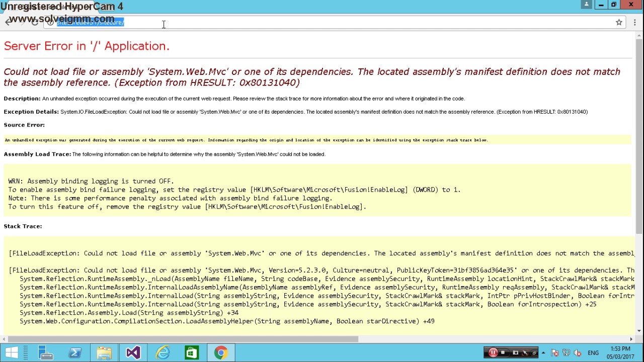The width and height of the screenshot is (644, 362).
Task: Click the muted volume tray icon
Action: pos(578,353)
